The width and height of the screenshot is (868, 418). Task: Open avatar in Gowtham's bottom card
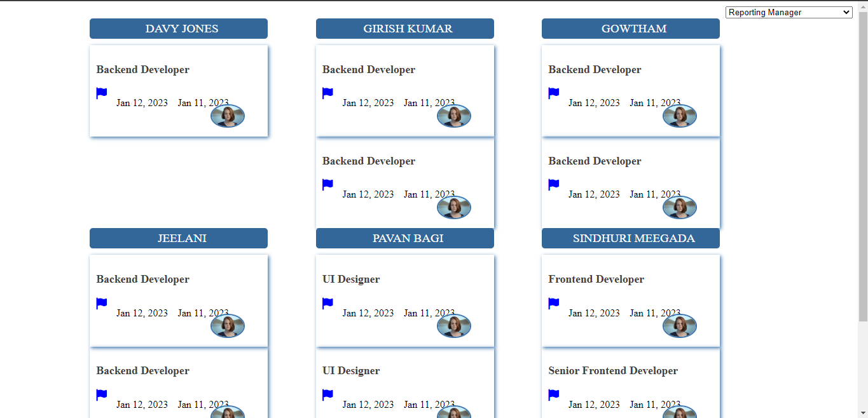(680, 208)
